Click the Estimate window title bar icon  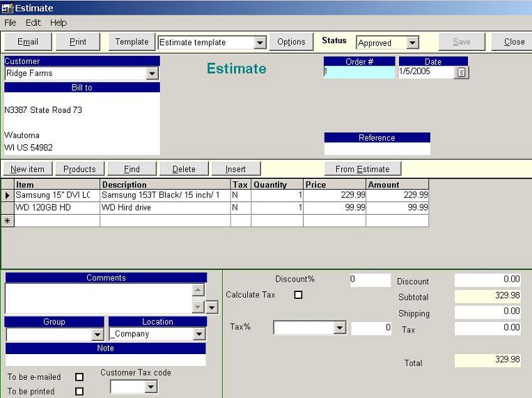8,8
